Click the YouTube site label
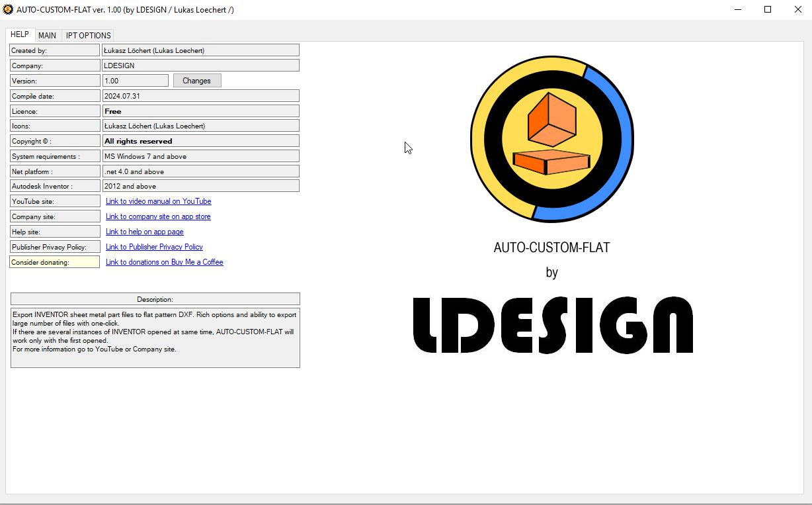Screen dimensions: 812x505 click(55, 201)
